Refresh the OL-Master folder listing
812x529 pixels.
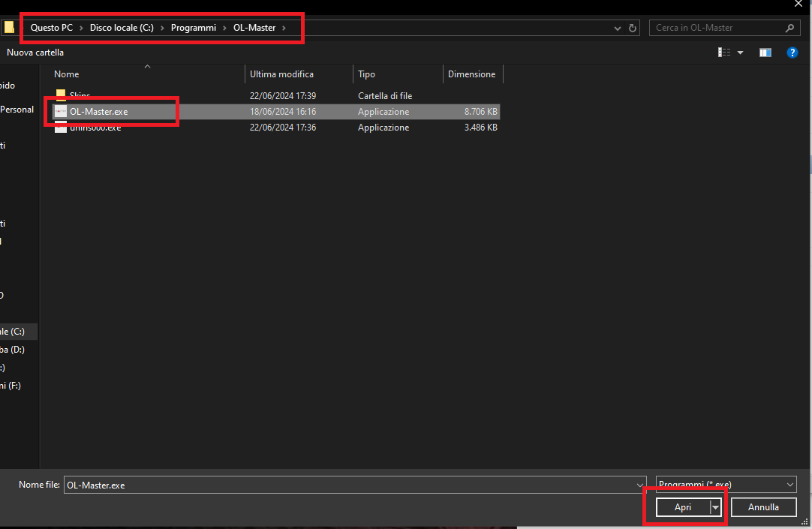pyautogui.click(x=633, y=29)
